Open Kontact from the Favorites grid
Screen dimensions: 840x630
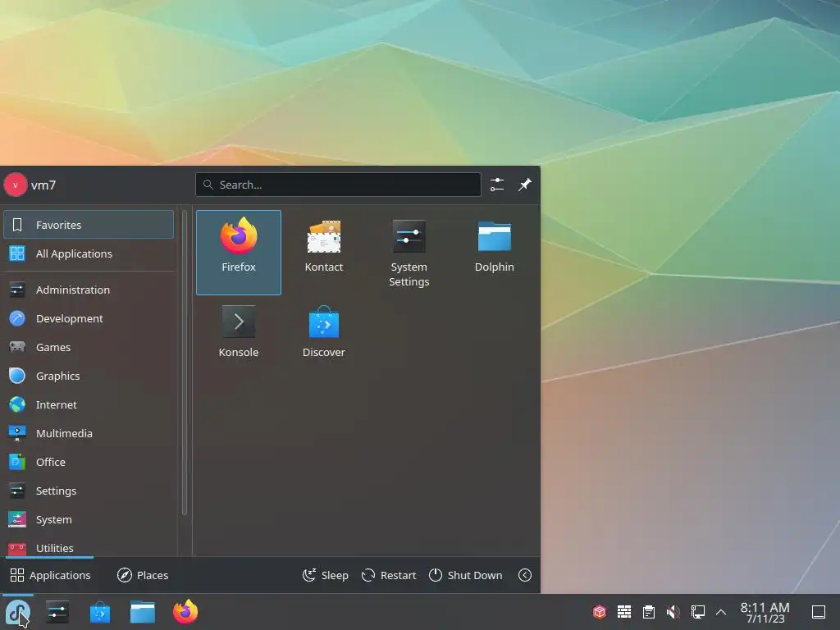point(323,253)
